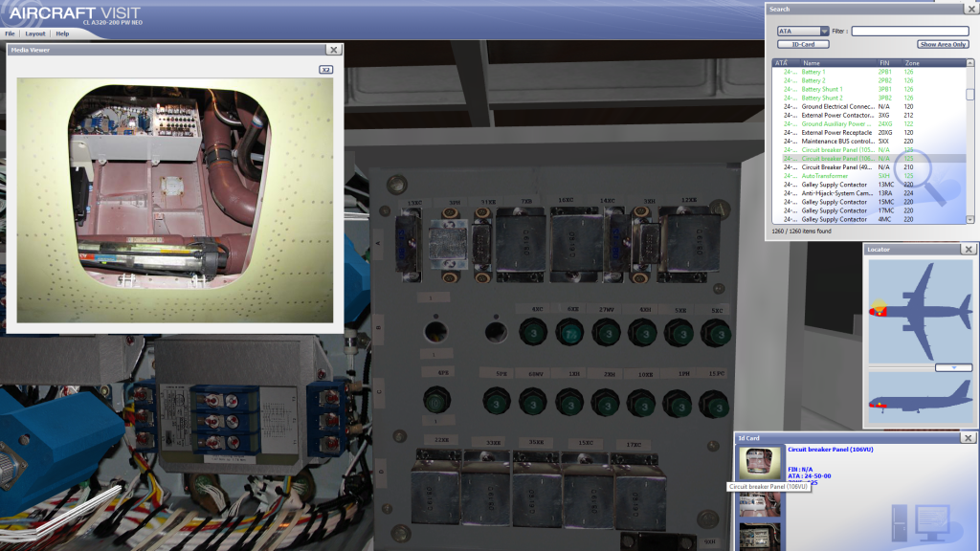The width and height of the screenshot is (980, 551).
Task: Select the Battery 2 row
Action: [869, 80]
